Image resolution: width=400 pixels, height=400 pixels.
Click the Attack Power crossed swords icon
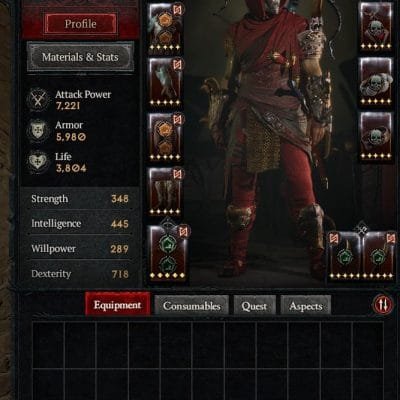[x=38, y=100]
